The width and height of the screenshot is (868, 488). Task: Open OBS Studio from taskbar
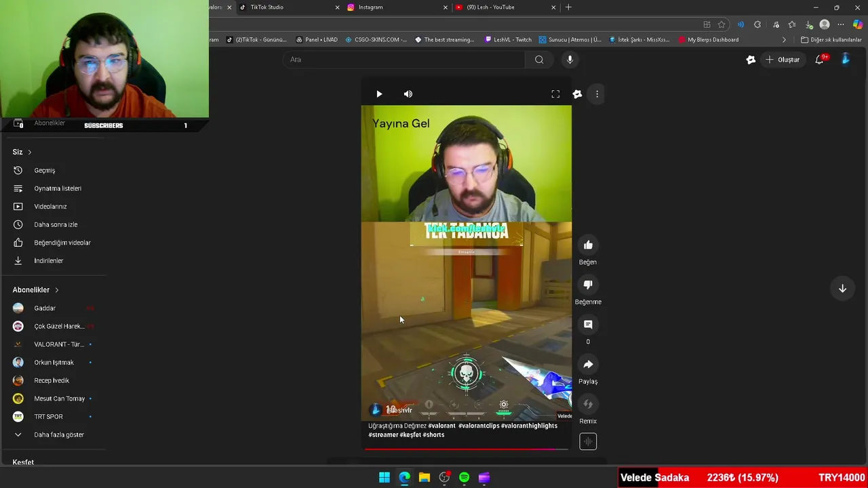point(444,478)
